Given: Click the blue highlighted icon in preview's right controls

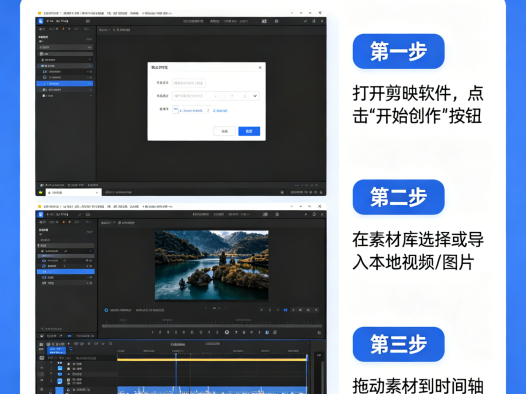Looking at the screenshot, I should (x=285, y=310).
